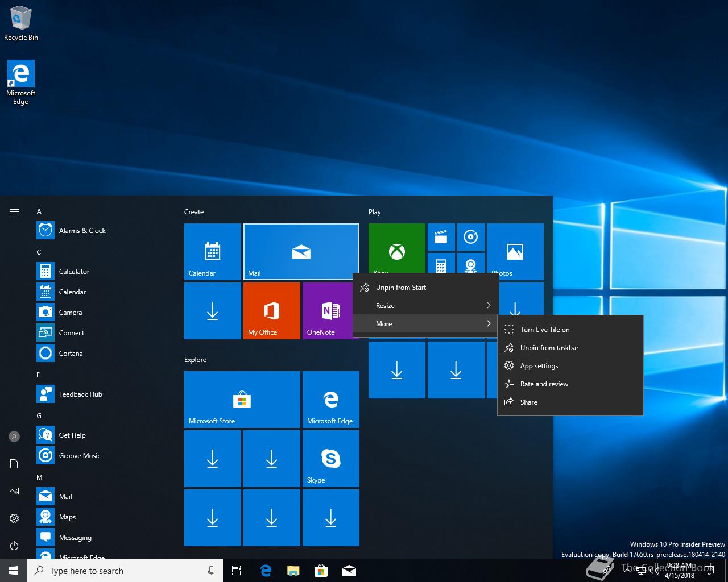Image resolution: width=728 pixels, height=582 pixels.
Task: Click the Explore group header
Action: click(x=195, y=360)
